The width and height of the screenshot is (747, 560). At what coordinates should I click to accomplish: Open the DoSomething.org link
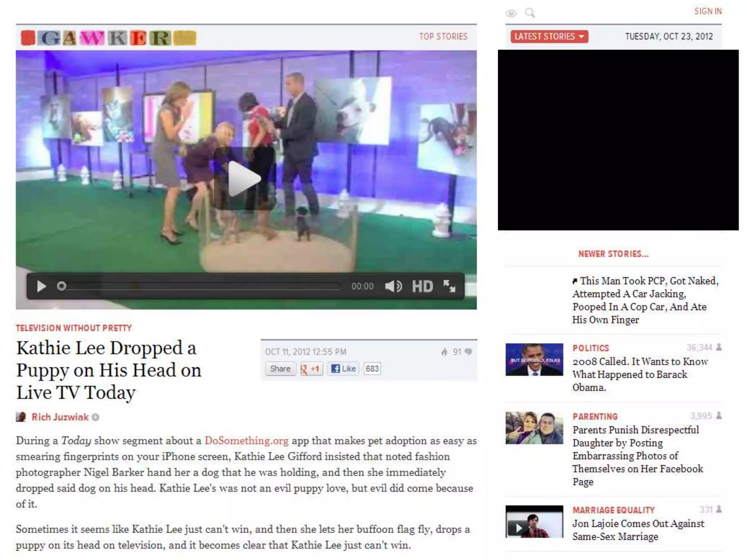[x=246, y=440]
